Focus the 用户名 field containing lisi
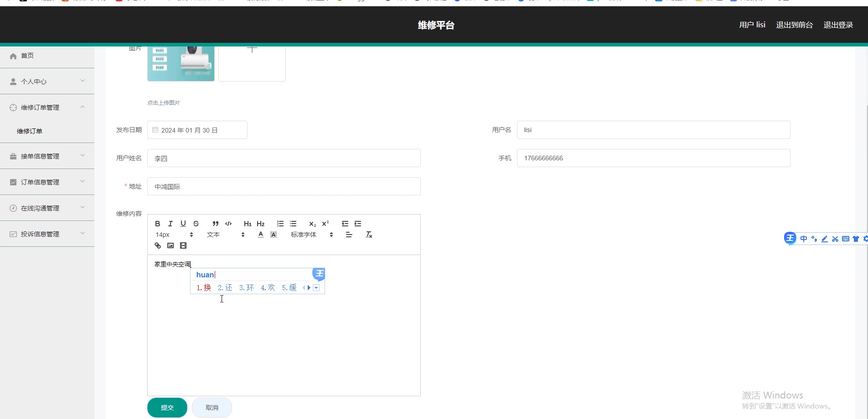 point(654,130)
